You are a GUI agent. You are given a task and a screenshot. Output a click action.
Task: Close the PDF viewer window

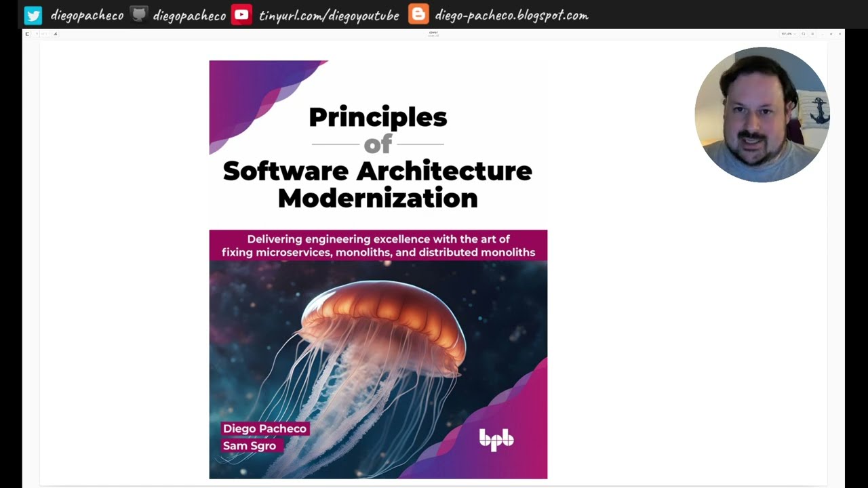point(840,34)
